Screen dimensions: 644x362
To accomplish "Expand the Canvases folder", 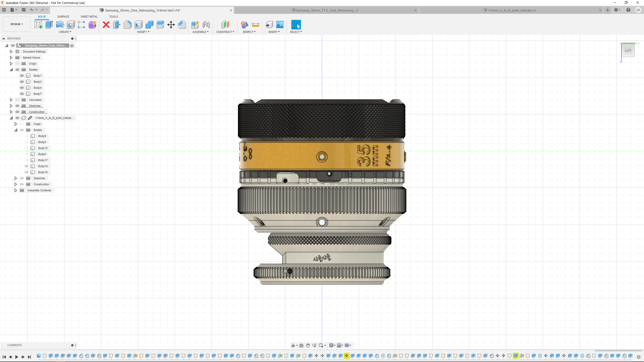I will tap(11, 100).
